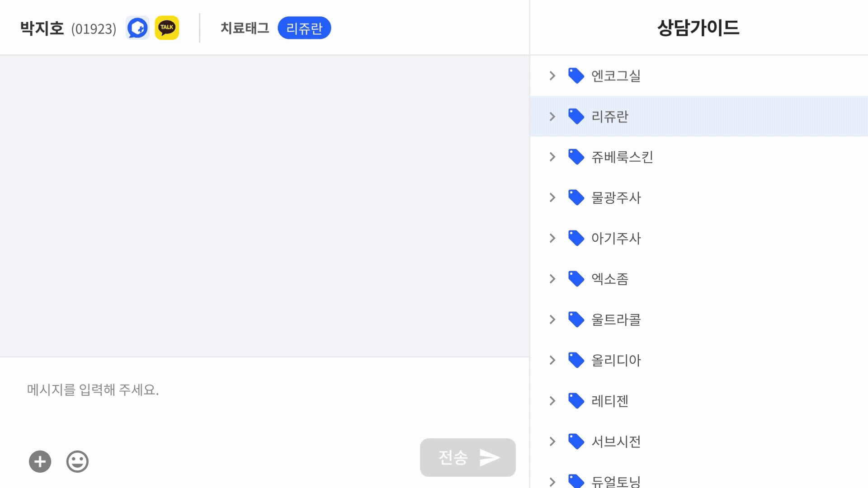The width and height of the screenshot is (868, 488).
Task: Click the tag icon beside 엑소좀
Action: 576,279
